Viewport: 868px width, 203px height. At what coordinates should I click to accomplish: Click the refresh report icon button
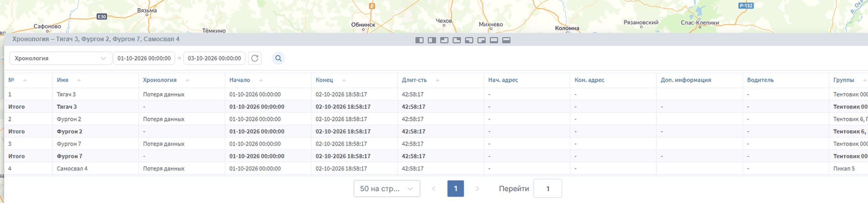click(x=255, y=58)
